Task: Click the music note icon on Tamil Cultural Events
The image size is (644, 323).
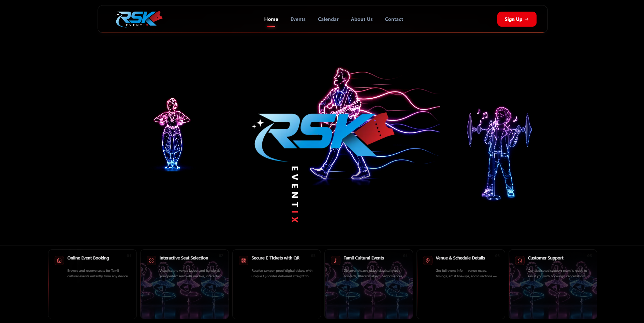Action: click(336, 261)
